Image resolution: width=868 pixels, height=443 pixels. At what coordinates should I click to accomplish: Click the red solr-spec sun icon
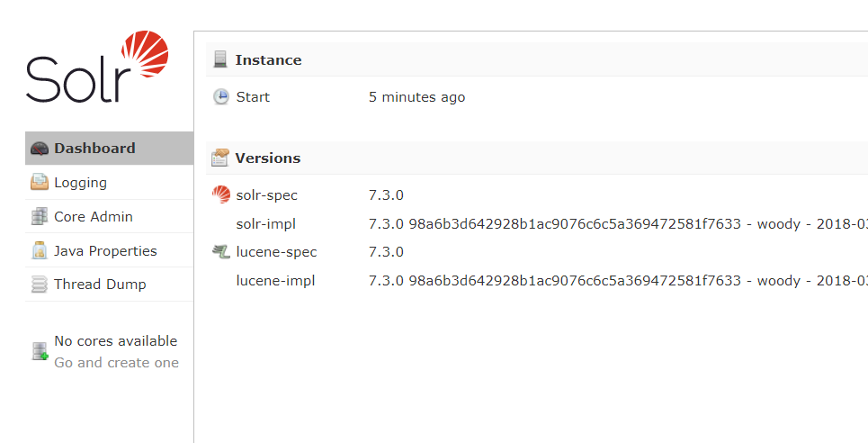(221, 194)
